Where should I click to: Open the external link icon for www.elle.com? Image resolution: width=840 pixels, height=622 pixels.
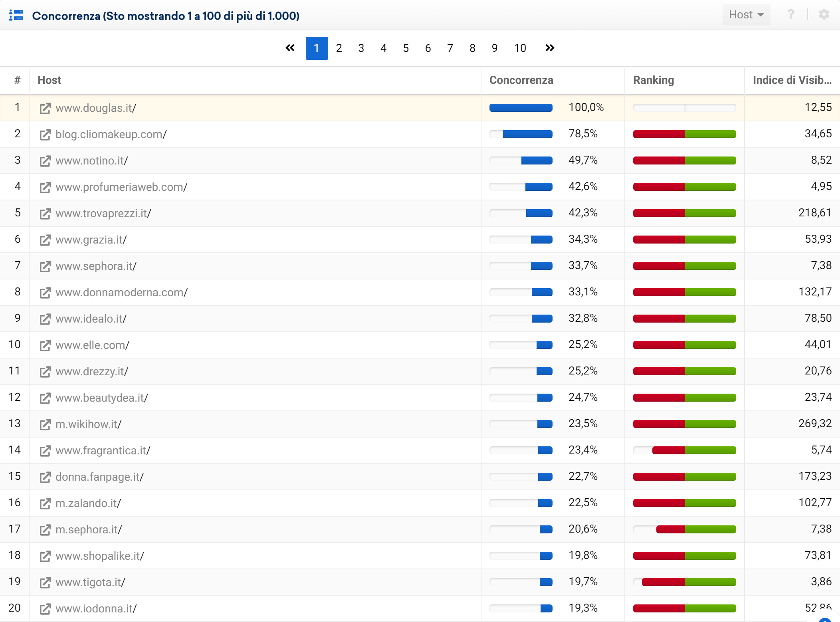[45, 345]
